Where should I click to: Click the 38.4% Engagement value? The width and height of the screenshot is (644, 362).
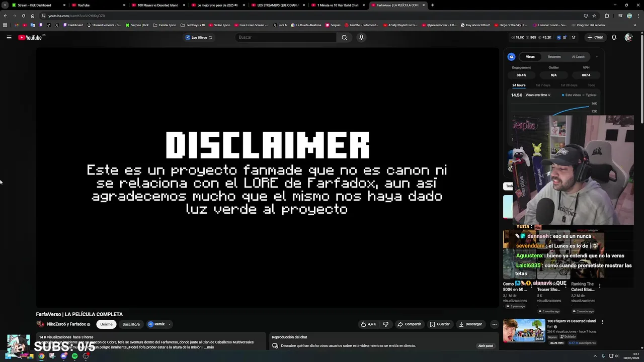tap(521, 75)
